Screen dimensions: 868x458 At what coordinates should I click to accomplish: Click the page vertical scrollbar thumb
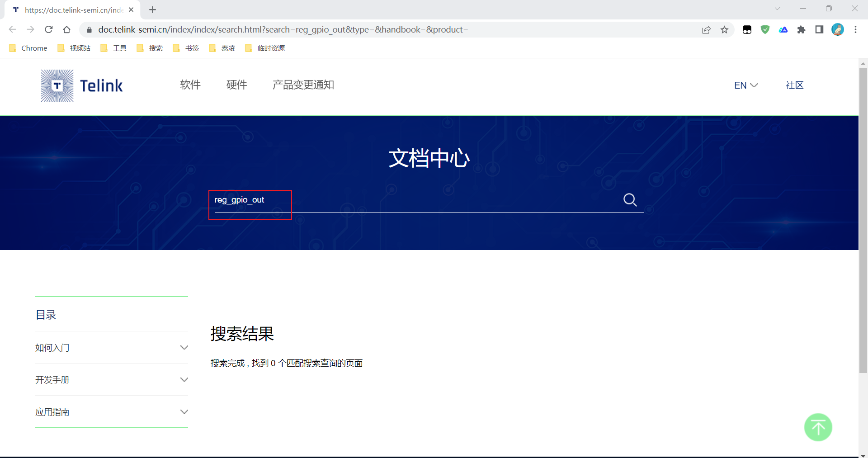pyautogui.click(x=863, y=220)
